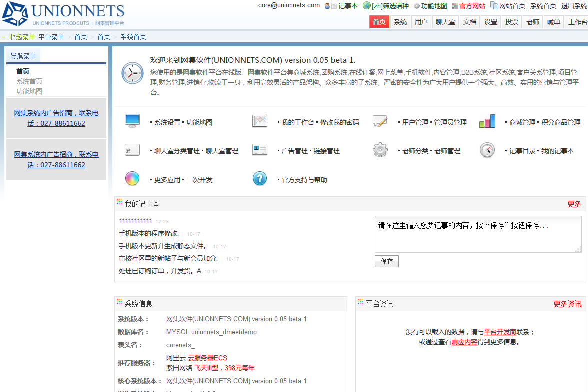The height and width of the screenshot is (392, 588).
Task: Click the pencil note icon beside 用户管理
Action: (380, 121)
